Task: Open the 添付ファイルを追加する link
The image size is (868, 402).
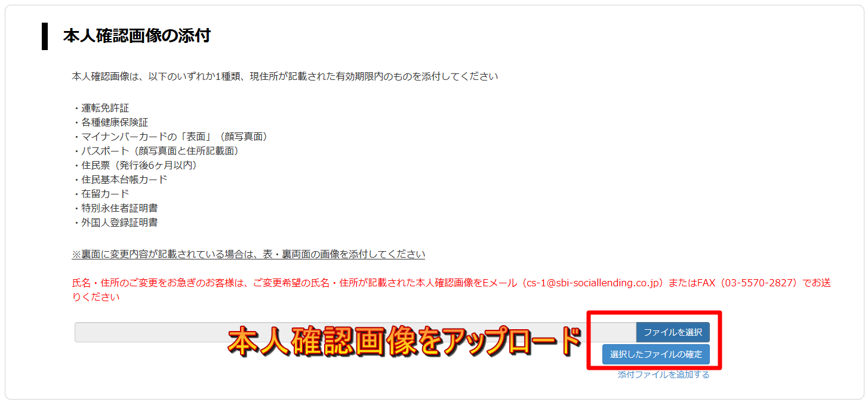Action: click(664, 375)
